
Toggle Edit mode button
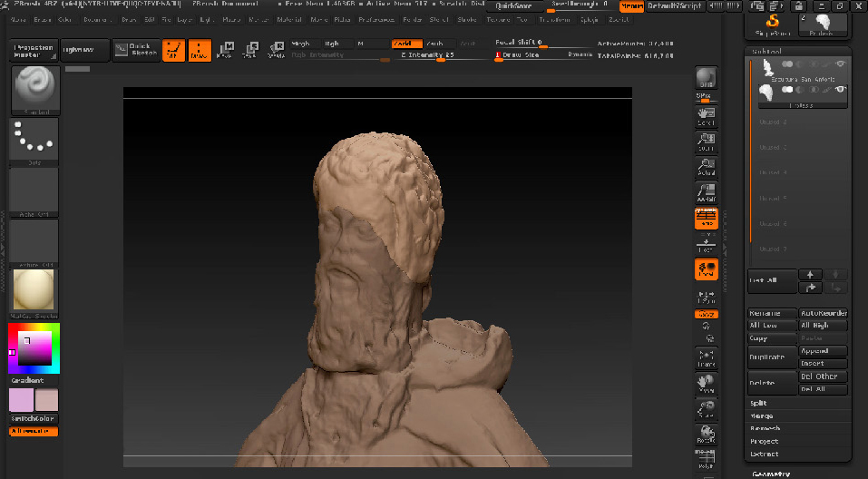click(174, 51)
